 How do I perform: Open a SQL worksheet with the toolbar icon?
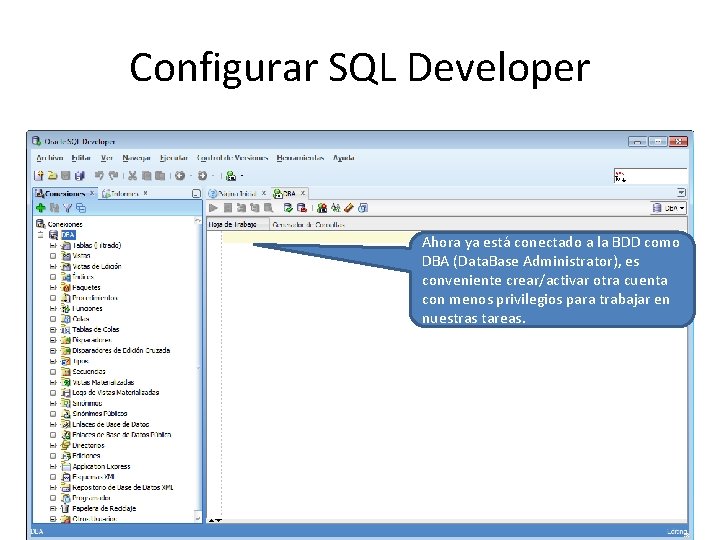(x=231, y=175)
